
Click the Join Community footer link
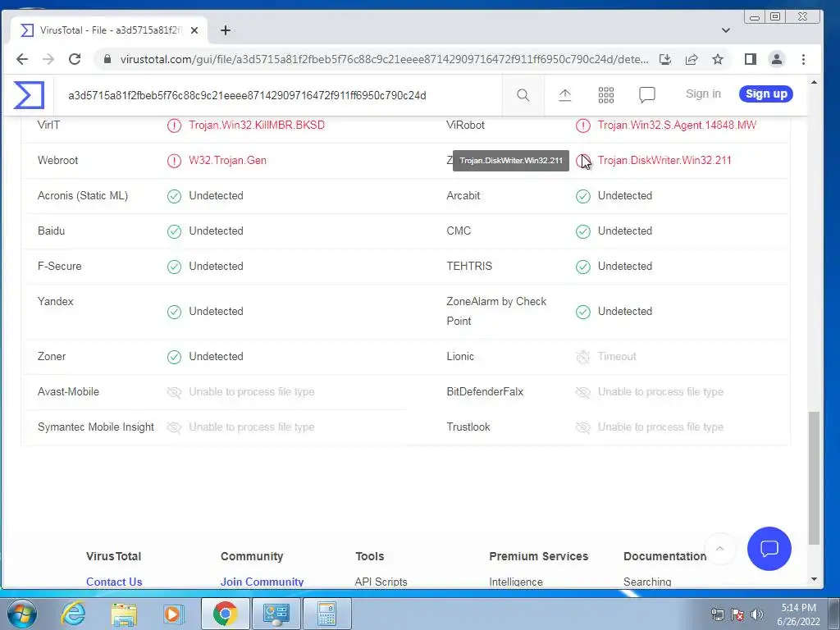pos(262,582)
